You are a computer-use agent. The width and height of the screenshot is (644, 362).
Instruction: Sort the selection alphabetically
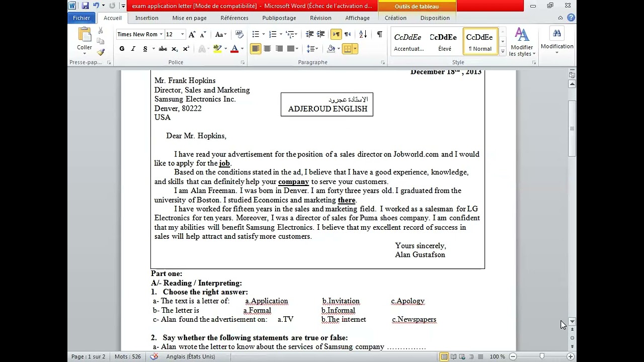[363, 34]
